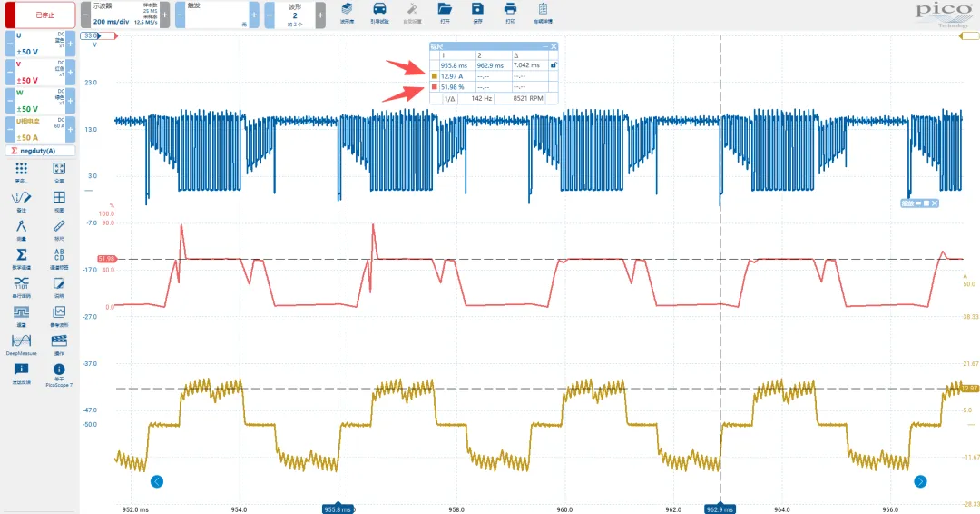This screenshot has height=514, width=980.
Task: Click the 955.8 ms time ruler handle
Action: (x=338, y=509)
